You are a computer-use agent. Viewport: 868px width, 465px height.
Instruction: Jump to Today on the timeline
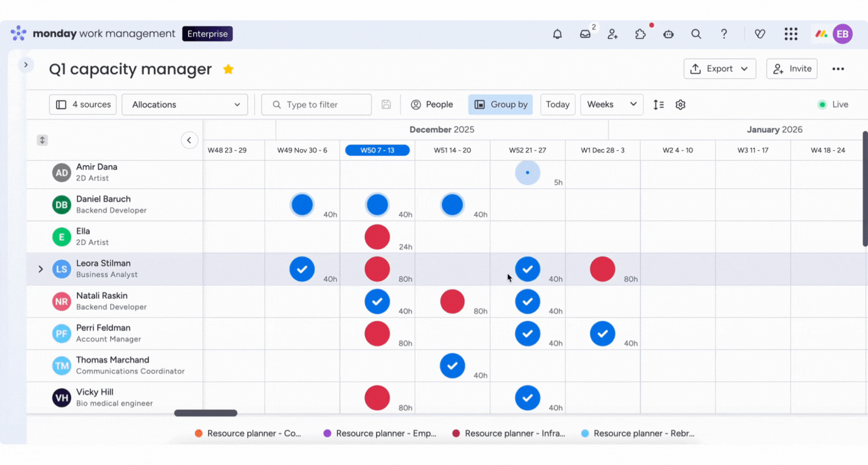pos(558,105)
